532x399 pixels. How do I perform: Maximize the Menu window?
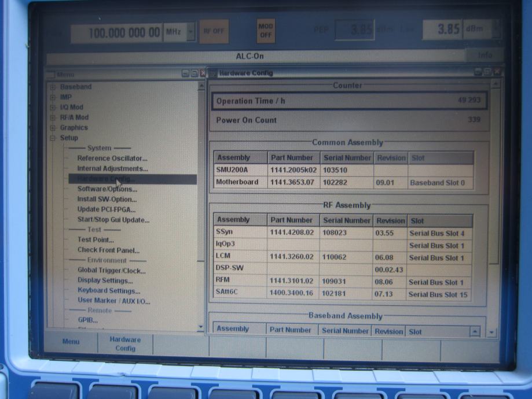194,73
